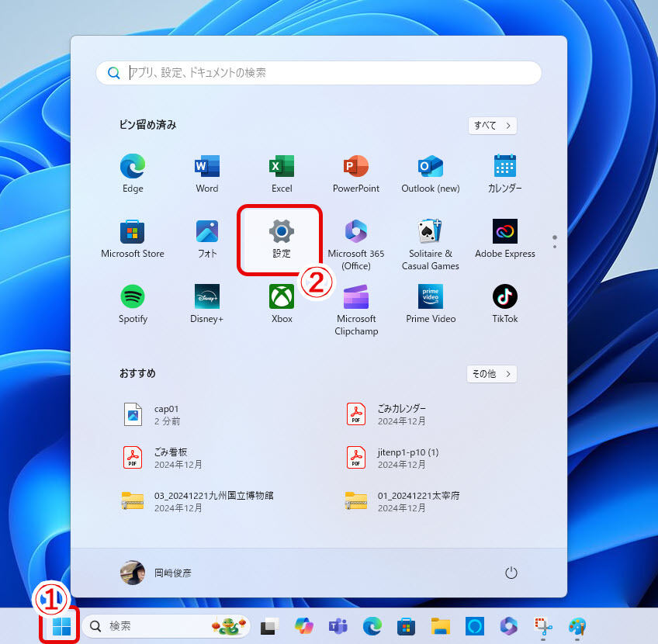Screen dimensions: 658x644
Task: Open Snipping Tool on the taskbar
Action: (543, 626)
